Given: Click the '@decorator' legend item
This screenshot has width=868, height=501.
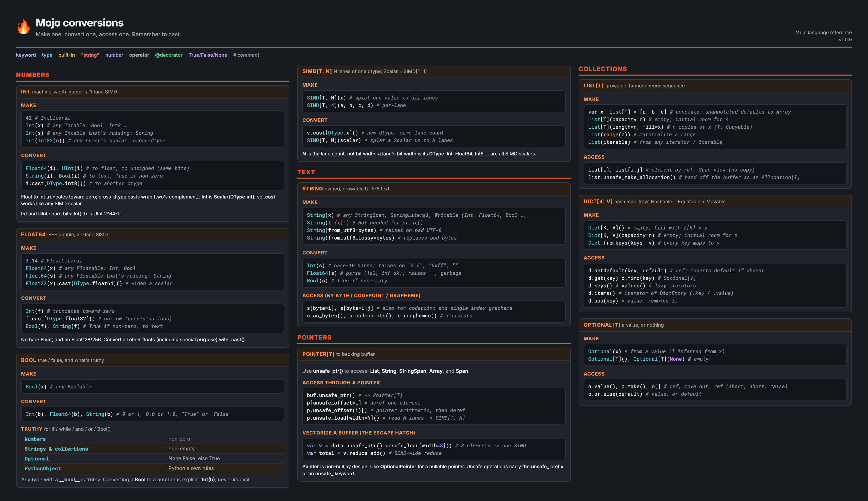Looking at the screenshot, I should point(168,55).
